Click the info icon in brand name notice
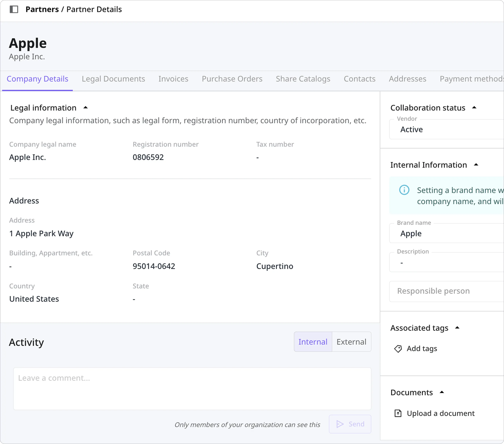Image resolution: width=504 pixels, height=444 pixels. click(x=404, y=190)
